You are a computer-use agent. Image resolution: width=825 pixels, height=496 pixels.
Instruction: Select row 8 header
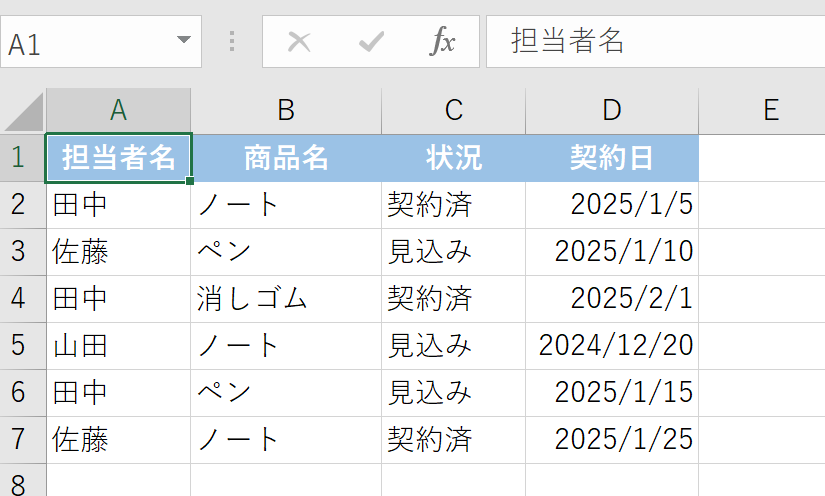click(23, 481)
